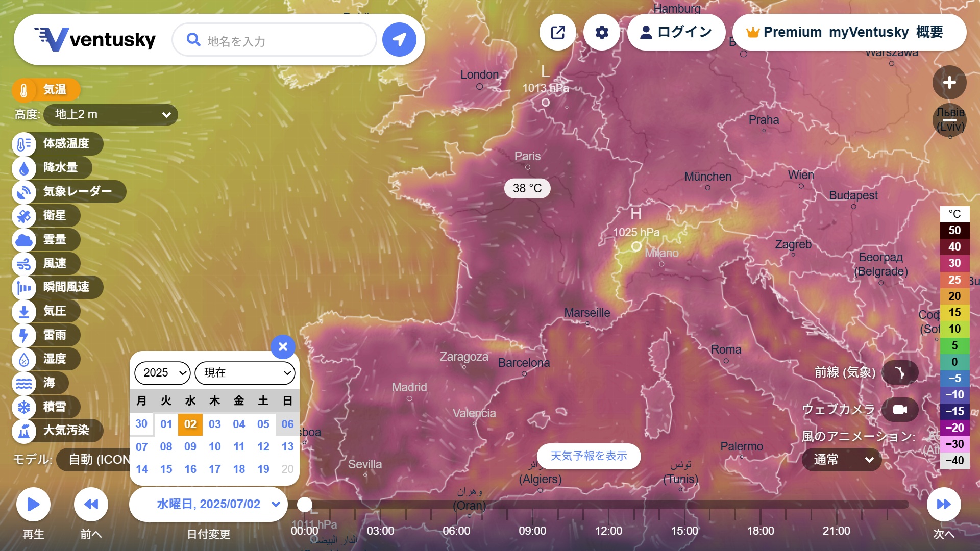Click the London city label

tap(479, 75)
